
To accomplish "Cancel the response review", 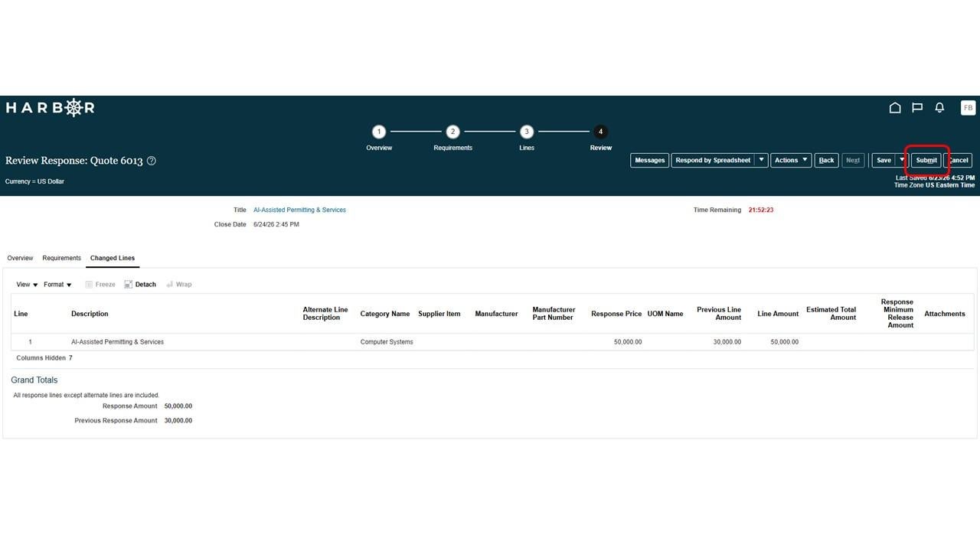I will (958, 160).
